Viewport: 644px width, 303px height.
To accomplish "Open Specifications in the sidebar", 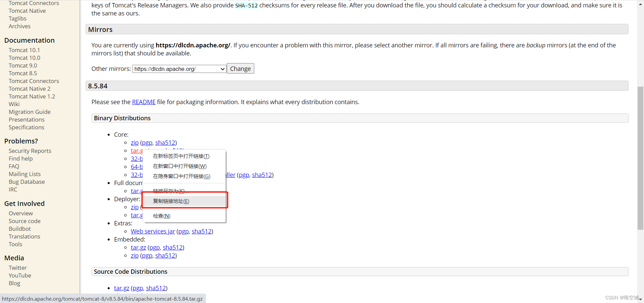I will click(26, 127).
